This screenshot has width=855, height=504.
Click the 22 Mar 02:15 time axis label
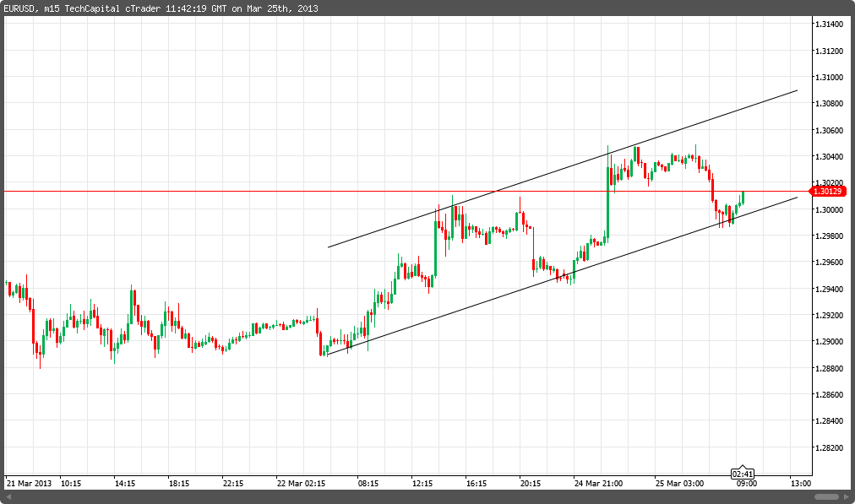pyautogui.click(x=301, y=483)
